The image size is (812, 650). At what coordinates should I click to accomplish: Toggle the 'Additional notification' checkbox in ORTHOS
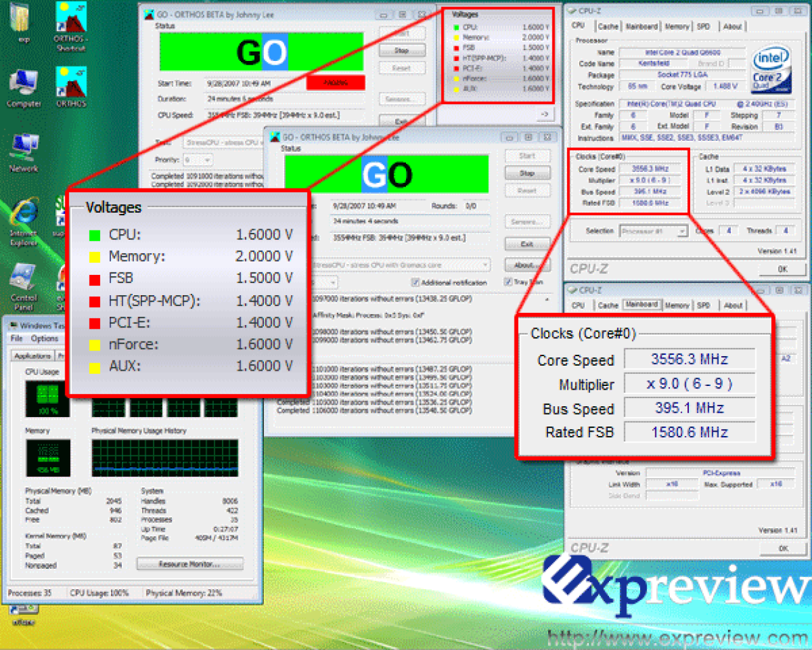click(415, 282)
